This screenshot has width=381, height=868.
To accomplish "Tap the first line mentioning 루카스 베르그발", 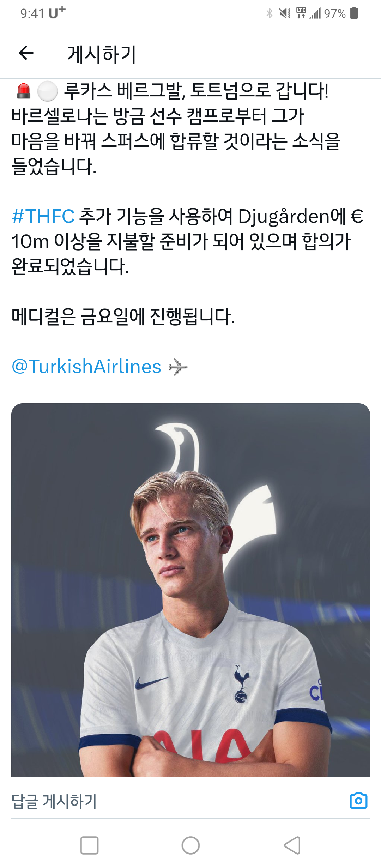I will click(172, 91).
